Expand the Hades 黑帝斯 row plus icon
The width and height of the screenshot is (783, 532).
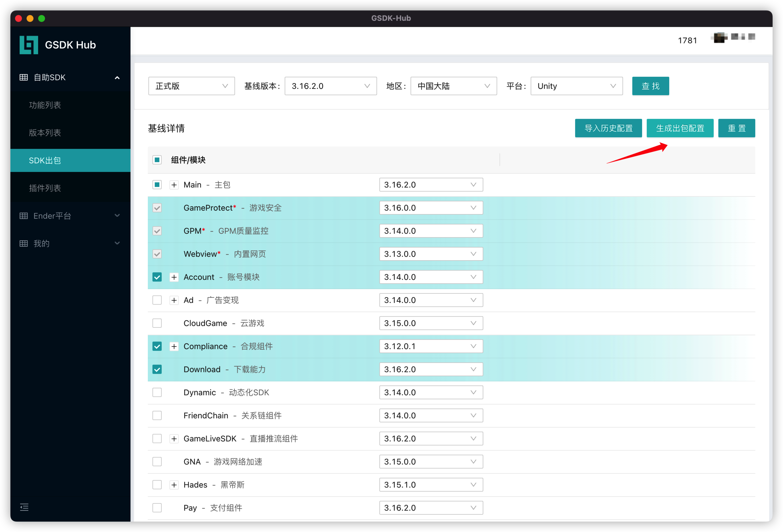pyautogui.click(x=174, y=485)
